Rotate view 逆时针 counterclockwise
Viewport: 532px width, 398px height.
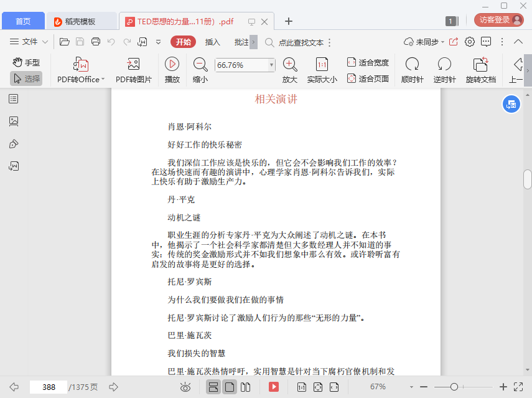tap(444, 70)
